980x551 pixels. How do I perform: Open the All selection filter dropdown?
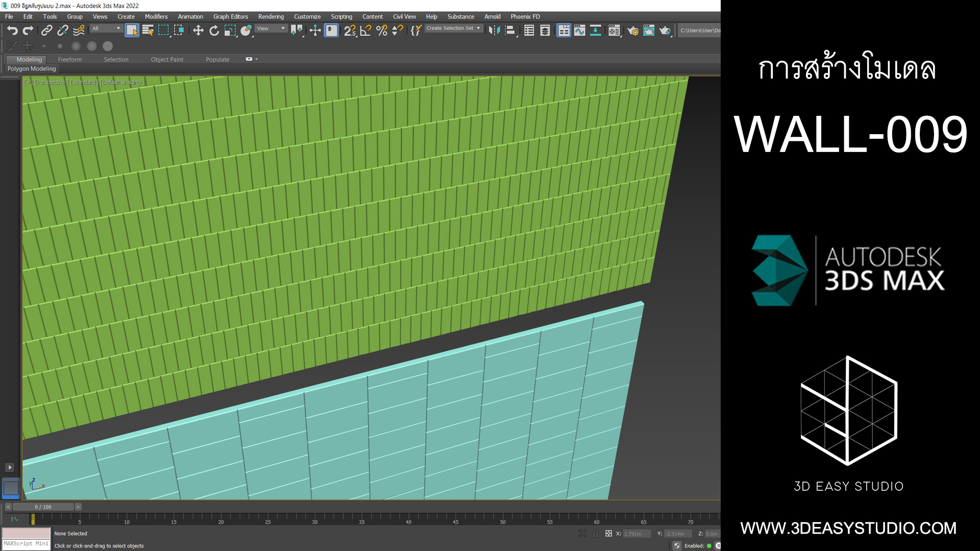click(x=106, y=29)
